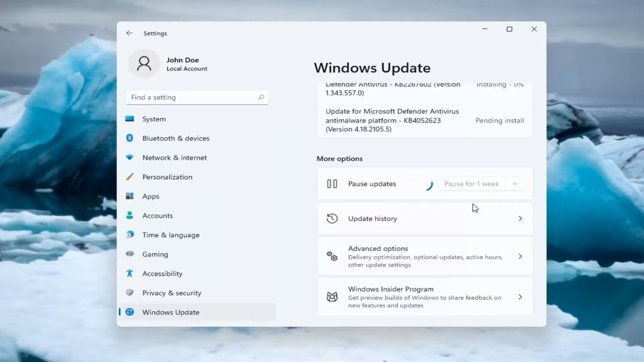
Task: Click the Windows Insider cat icon
Action: tap(332, 297)
